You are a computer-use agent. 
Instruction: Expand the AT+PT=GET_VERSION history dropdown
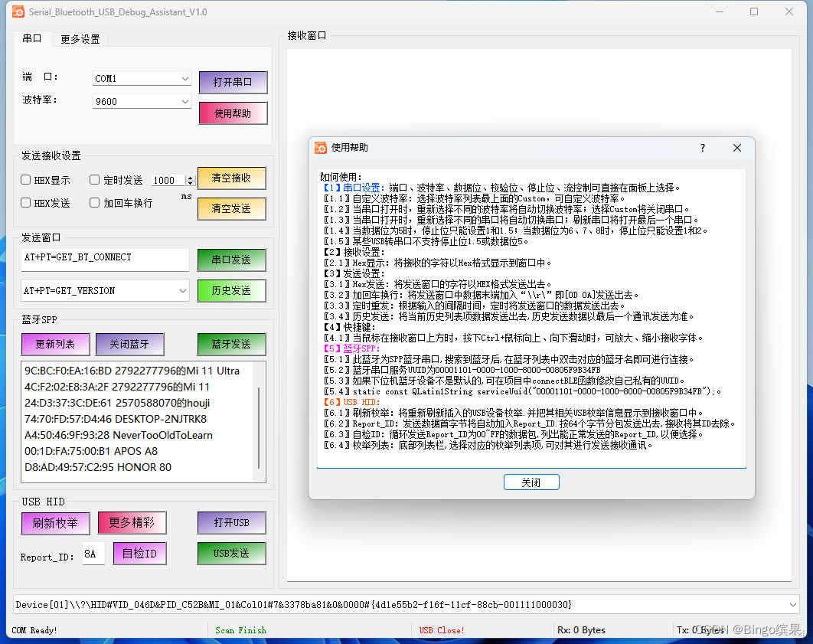(182, 290)
